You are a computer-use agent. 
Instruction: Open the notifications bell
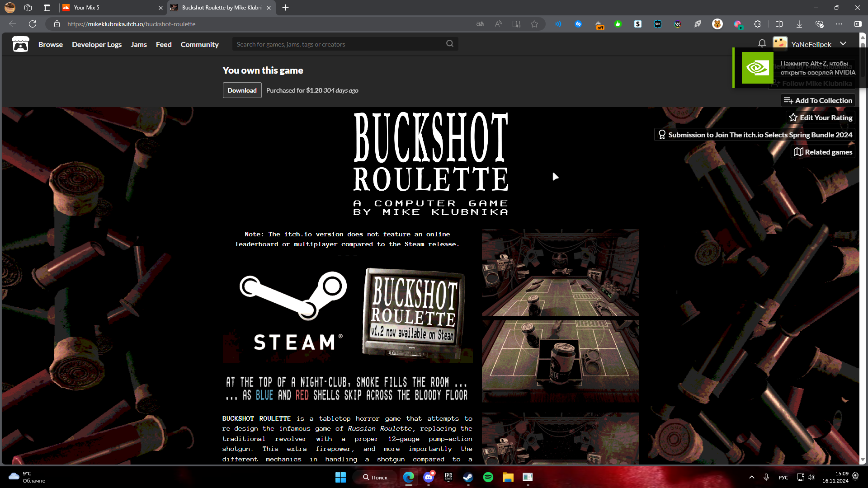pos(762,43)
